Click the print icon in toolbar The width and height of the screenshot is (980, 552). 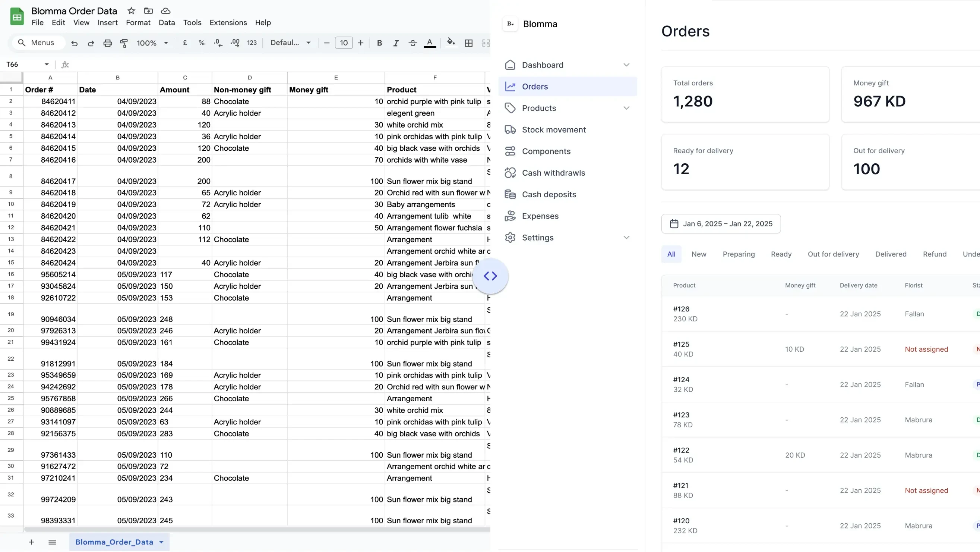point(108,43)
